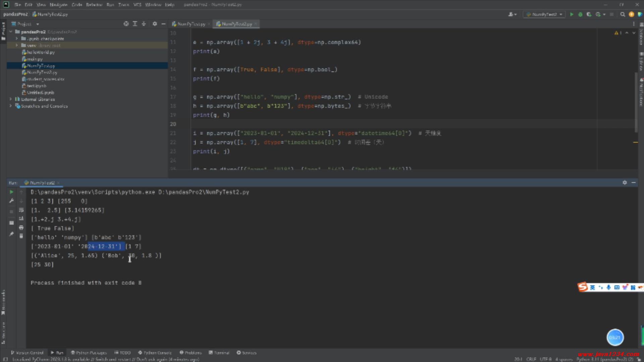Viewport: 644px width, 362px height.
Task: Open Search Everywhere magnifier icon
Action: (x=623, y=14)
